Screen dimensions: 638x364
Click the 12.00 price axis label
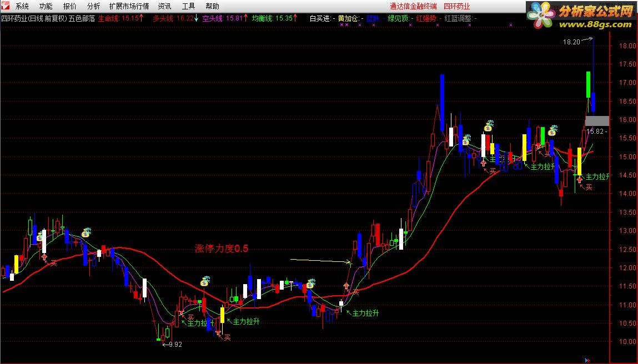coord(627,267)
